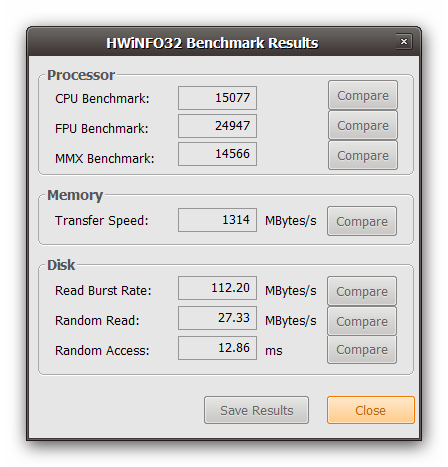This screenshot has width=448, height=467.
Task: Dismiss the window using the title bar X
Action: point(404,42)
